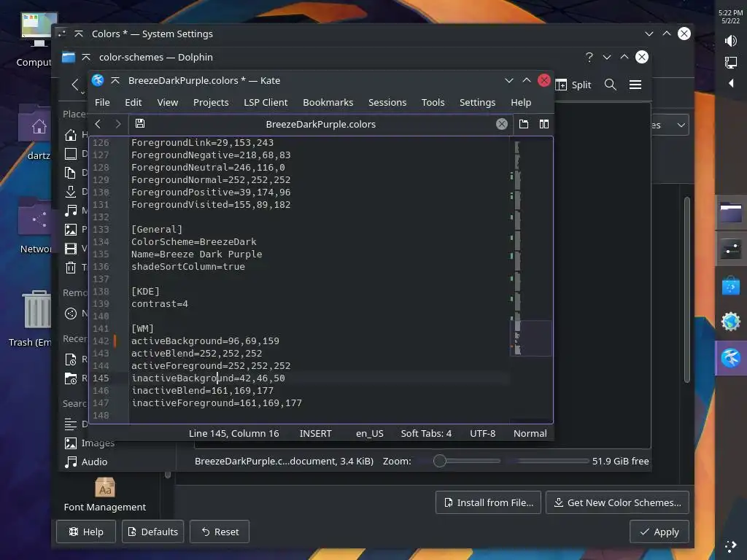Click the Kate minimap scrollbar

531,280
